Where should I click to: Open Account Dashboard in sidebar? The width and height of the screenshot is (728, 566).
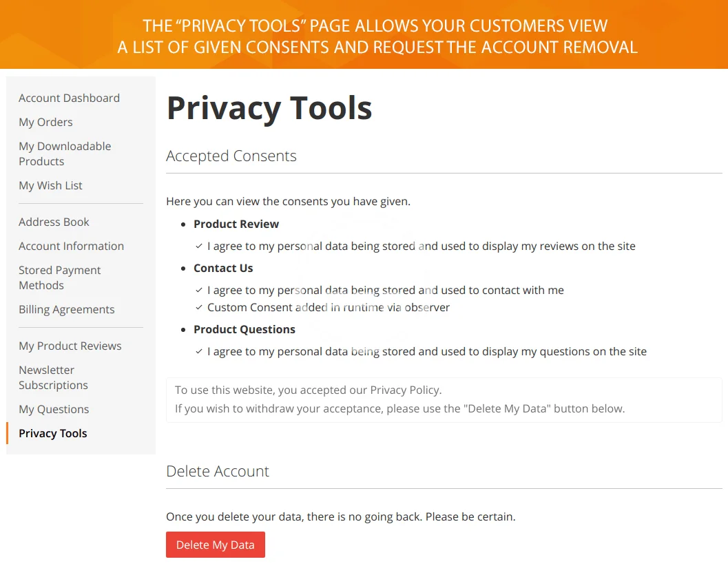coord(69,98)
